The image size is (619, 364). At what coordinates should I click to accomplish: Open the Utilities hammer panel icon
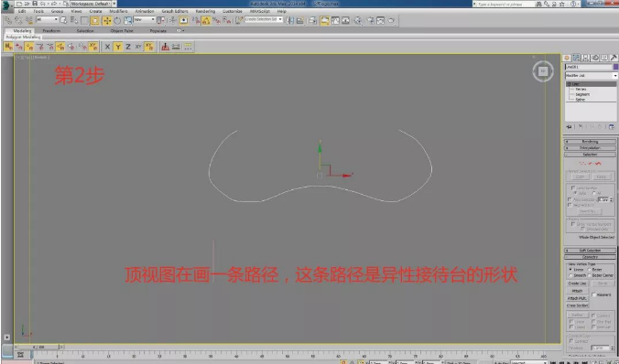(x=614, y=58)
